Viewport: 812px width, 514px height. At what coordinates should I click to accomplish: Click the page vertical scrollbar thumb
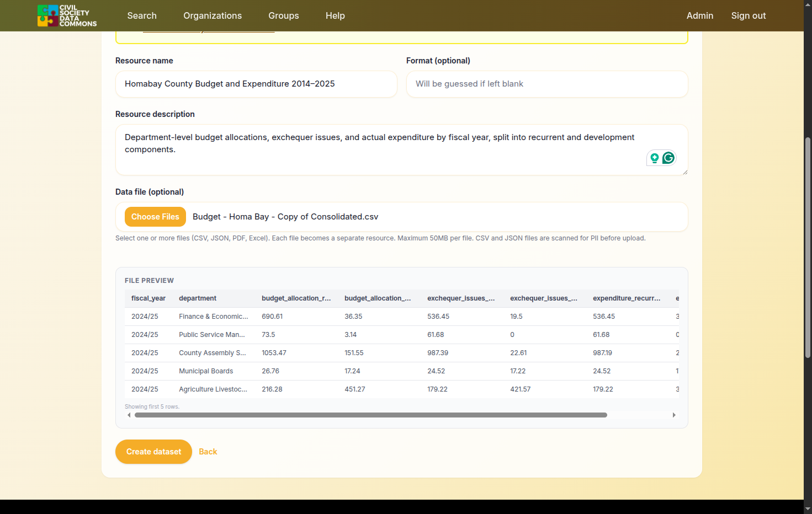point(808,248)
